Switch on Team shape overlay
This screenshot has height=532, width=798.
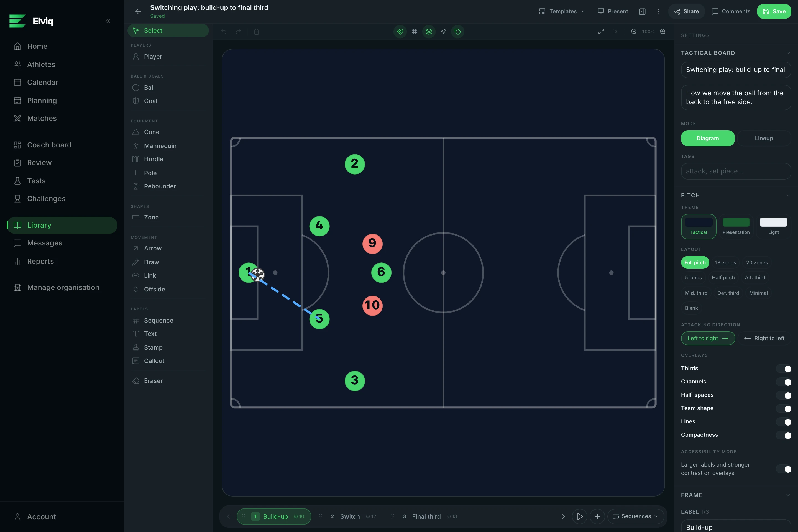(783, 408)
